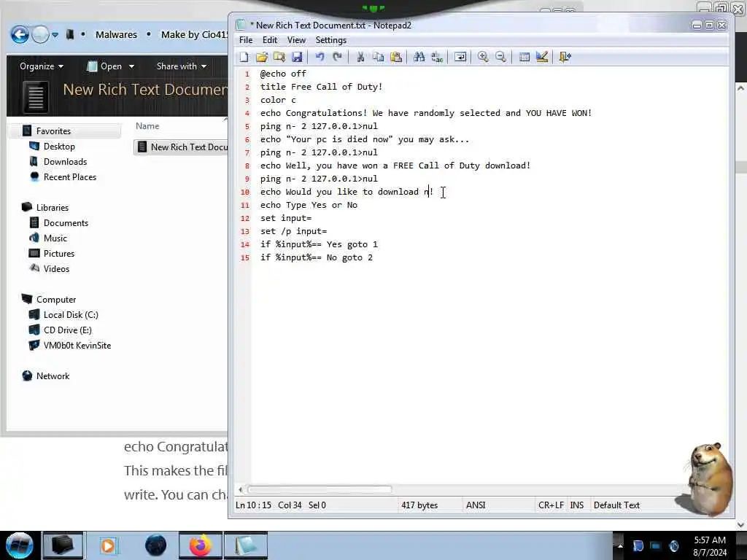Undo the last edit in Notepad2
This screenshot has width=747, height=560.
(320, 57)
